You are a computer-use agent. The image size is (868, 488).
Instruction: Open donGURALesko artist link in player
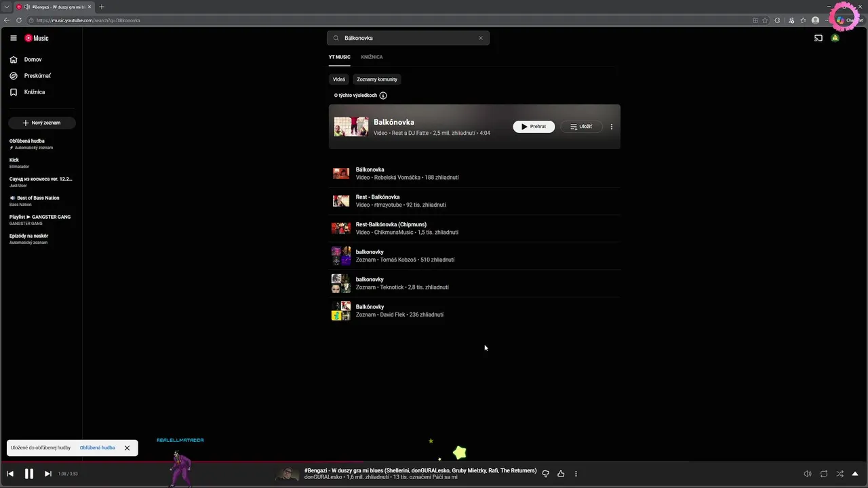[323, 477]
